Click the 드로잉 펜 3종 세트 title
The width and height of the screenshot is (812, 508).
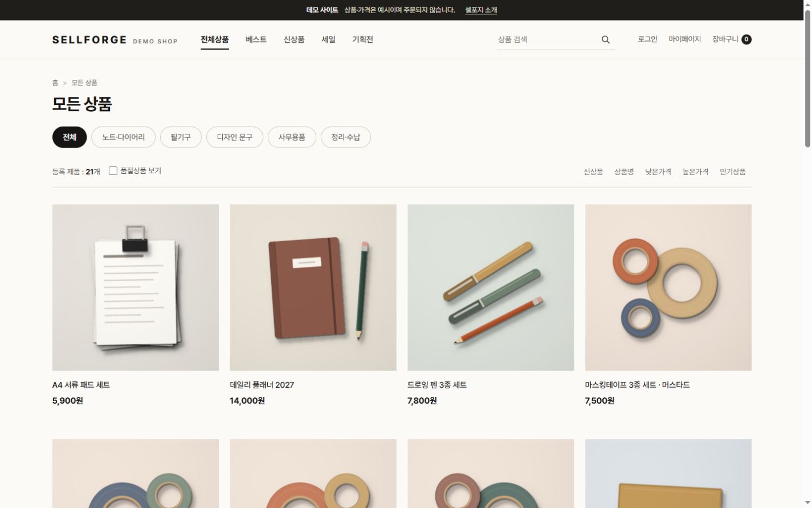click(x=437, y=385)
